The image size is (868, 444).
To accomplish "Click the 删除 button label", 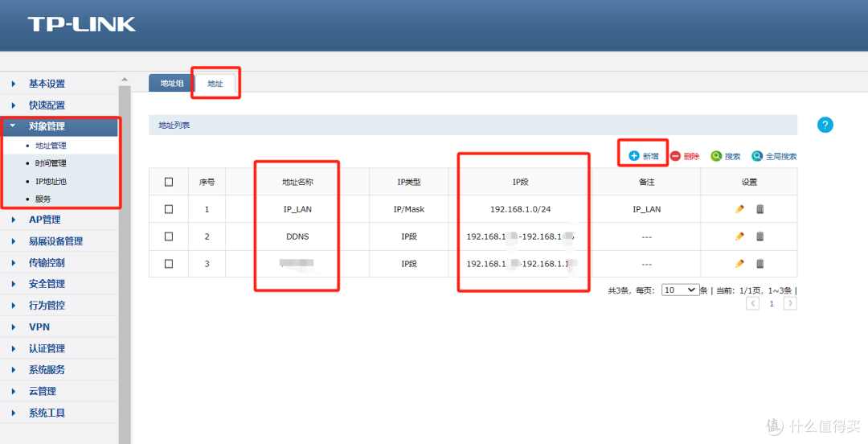I will point(691,156).
